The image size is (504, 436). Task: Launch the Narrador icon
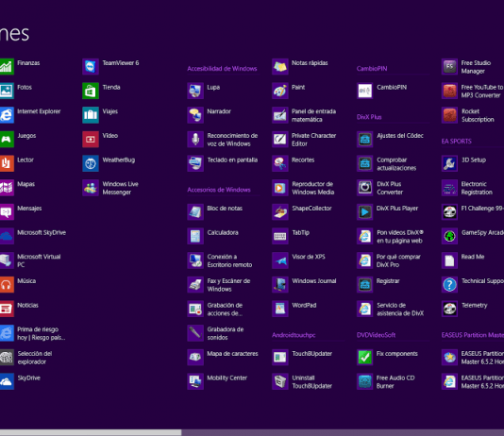pos(195,115)
